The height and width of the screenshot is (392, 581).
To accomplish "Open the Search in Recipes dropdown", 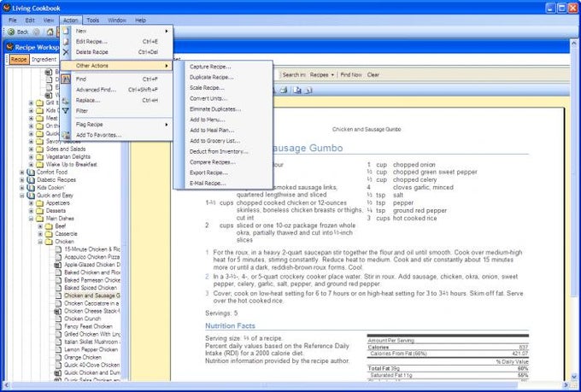I will click(x=322, y=75).
